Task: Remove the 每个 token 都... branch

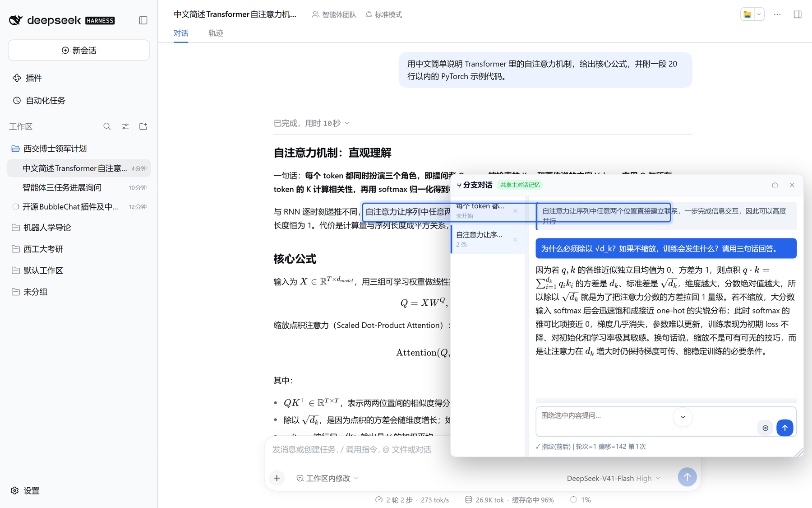Action: 515,211
